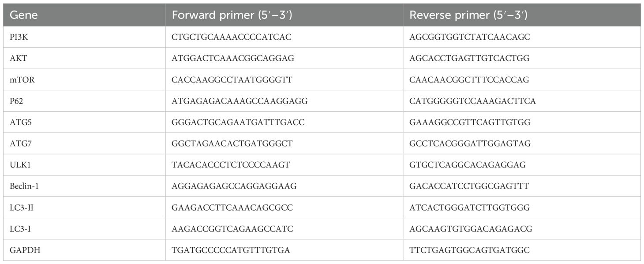Select the P62 row label

point(17,101)
